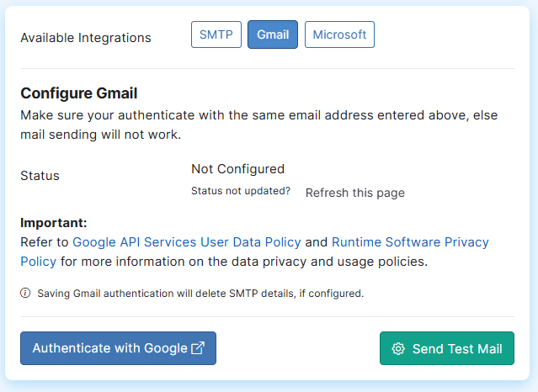Click Refresh this page link
538x392 pixels.
coord(355,193)
